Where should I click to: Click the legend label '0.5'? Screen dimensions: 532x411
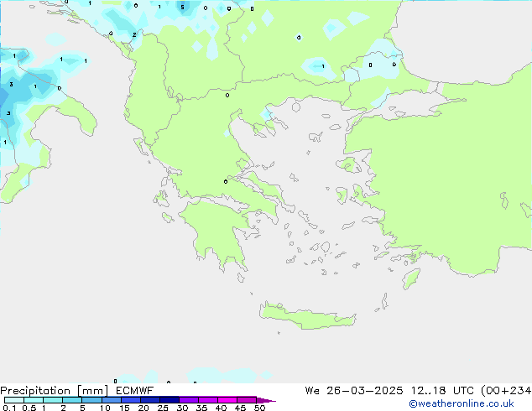tap(29, 408)
